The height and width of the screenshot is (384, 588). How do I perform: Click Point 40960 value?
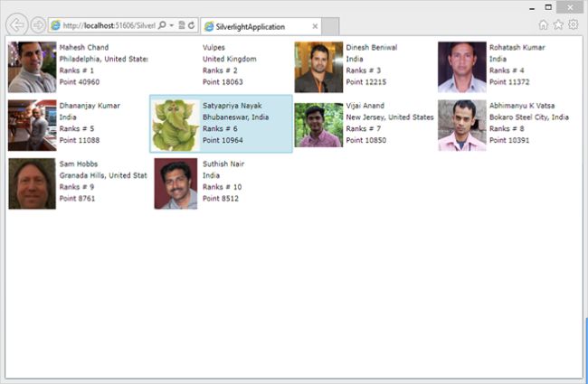80,82
